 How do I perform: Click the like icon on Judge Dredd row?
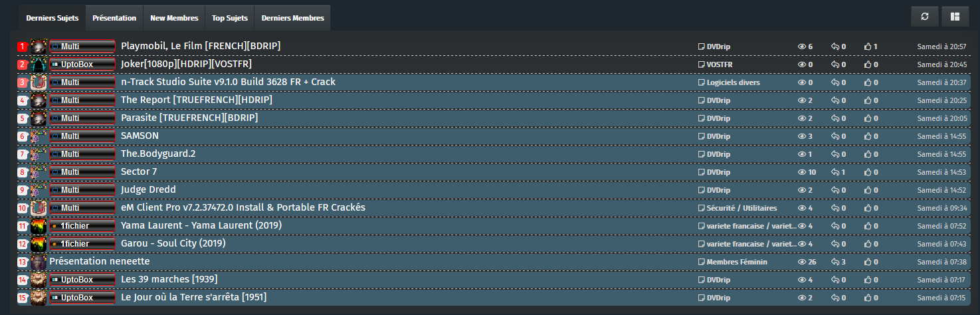[867, 190]
